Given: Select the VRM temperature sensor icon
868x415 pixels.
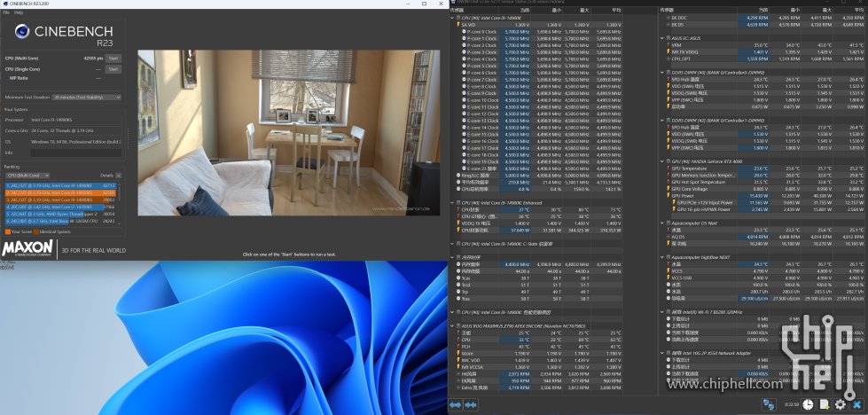Looking at the screenshot, I should [x=669, y=45].
